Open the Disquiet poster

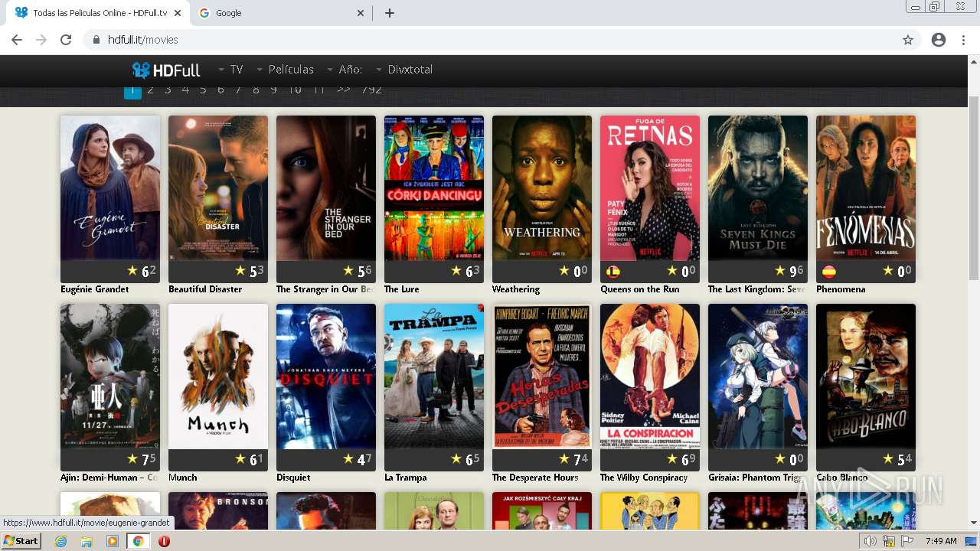click(326, 377)
